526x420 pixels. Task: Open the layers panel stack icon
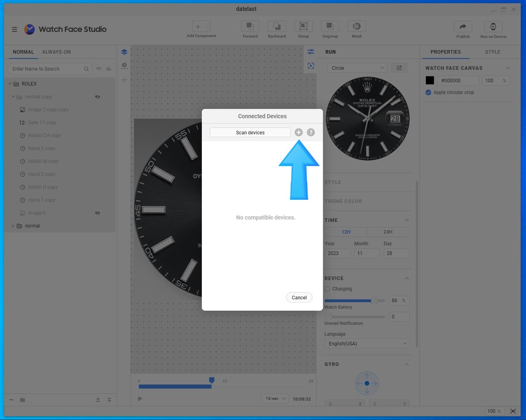point(124,52)
